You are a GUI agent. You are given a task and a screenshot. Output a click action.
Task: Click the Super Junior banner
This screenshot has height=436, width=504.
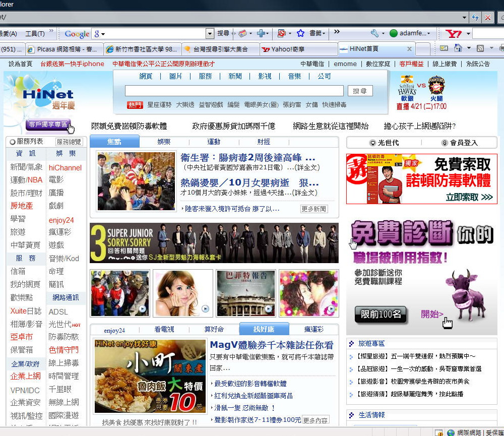[214, 243]
